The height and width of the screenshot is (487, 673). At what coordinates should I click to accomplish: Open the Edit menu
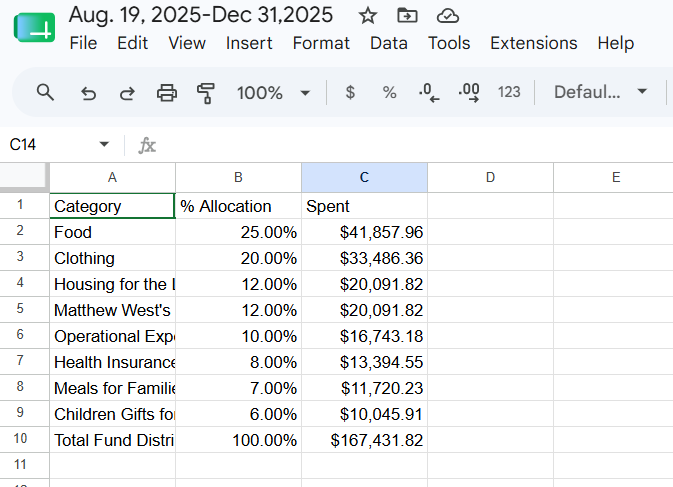pos(133,43)
